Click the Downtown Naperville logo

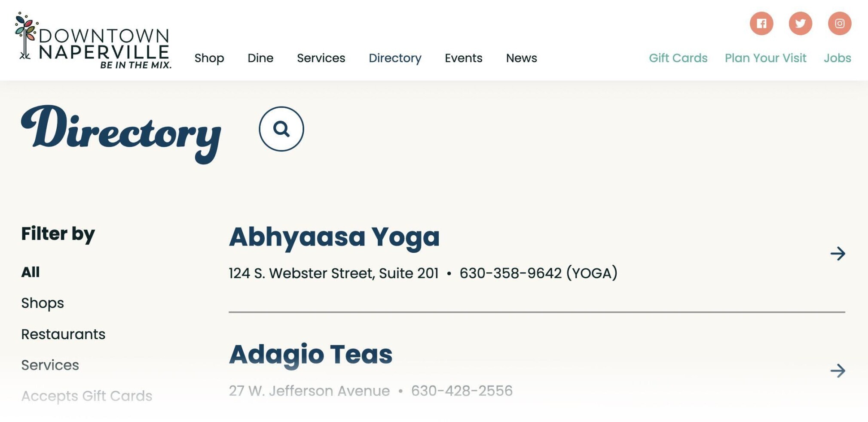click(93, 41)
